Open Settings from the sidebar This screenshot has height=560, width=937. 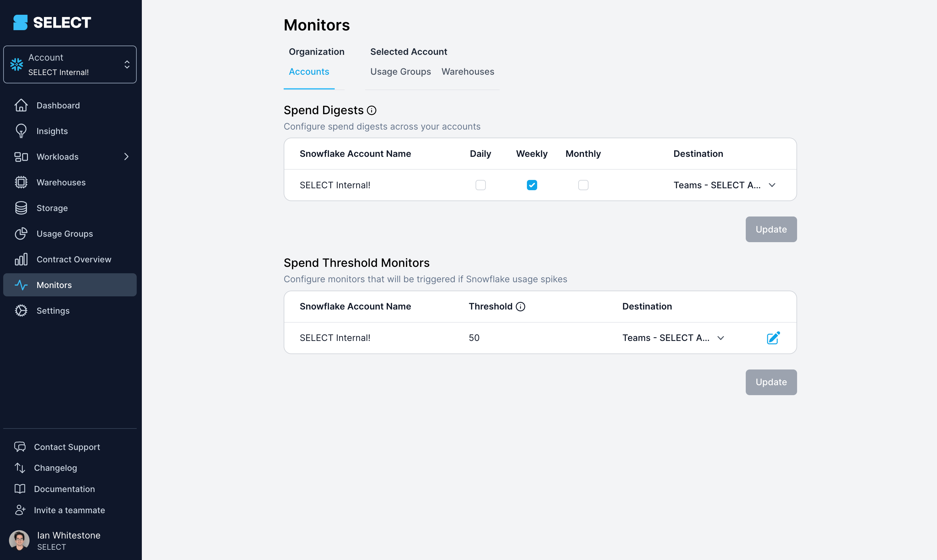click(70, 310)
